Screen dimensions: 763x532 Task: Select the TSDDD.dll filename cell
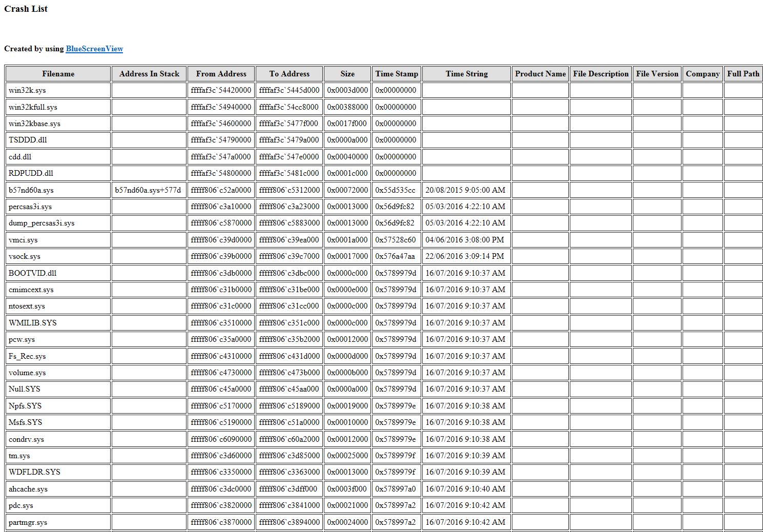(58, 140)
